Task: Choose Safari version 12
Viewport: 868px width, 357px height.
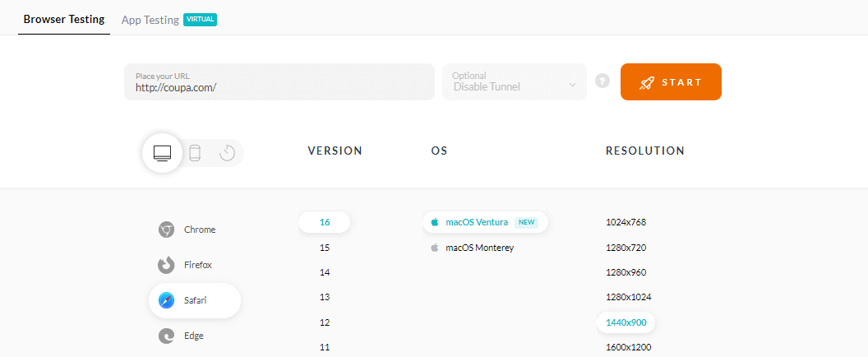Action: click(x=325, y=322)
